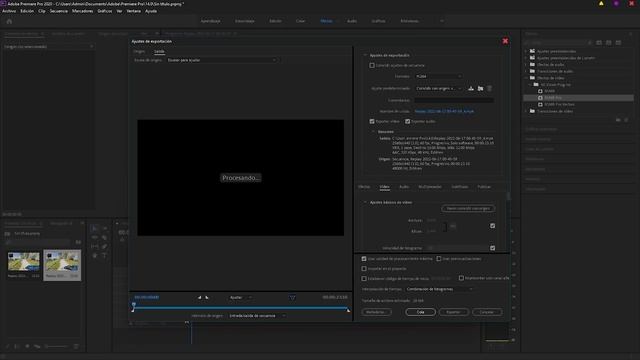Toggle 'Usar calidad de procesamiento máxima' checkbox
The height and width of the screenshot is (360, 640).
pyautogui.click(x=364, y=259)
